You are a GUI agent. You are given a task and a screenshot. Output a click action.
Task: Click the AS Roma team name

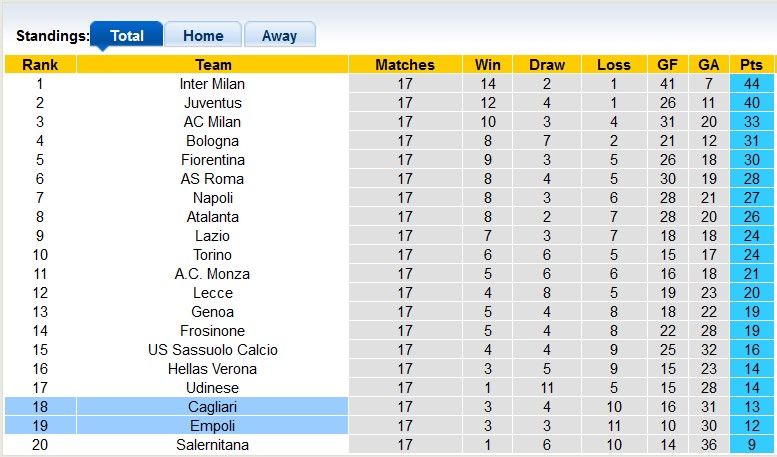click(x=213, y=179)
